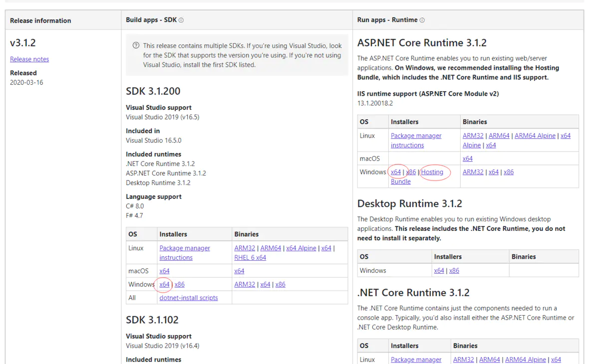599x364 pixels.
Task: Open .NET Core Runtime Linux package manager instructions
Action: click(416, 360)
